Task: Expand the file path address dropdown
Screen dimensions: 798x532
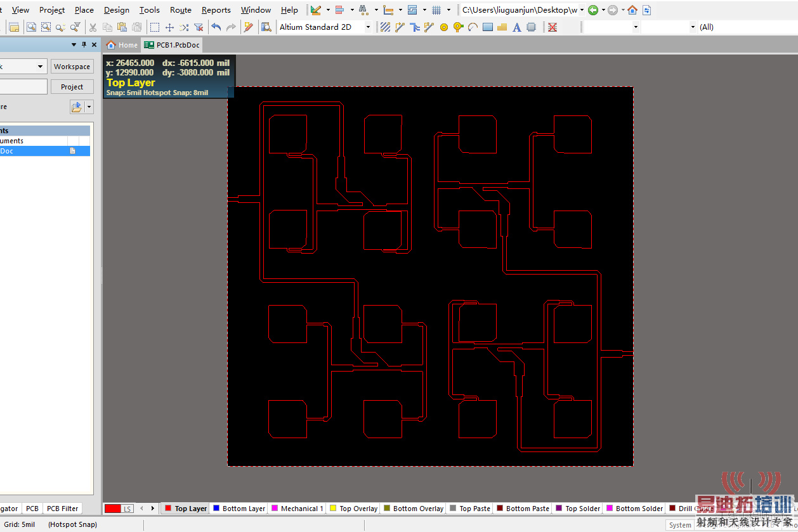Action: [582, 10]
